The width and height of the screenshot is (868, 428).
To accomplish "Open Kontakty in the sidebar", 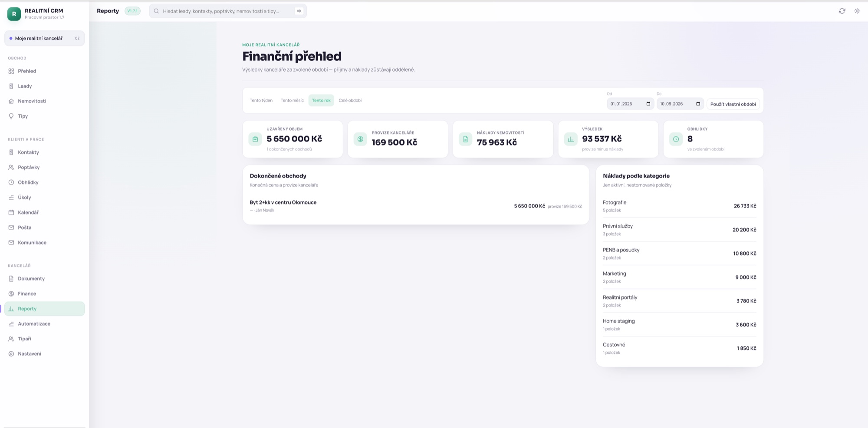I will (x=44, y=152).
